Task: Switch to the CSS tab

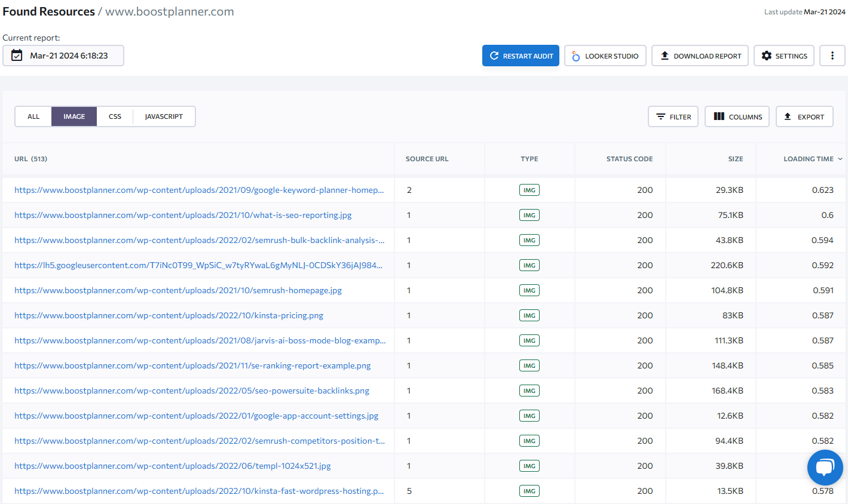Action: tap(114, 116)
